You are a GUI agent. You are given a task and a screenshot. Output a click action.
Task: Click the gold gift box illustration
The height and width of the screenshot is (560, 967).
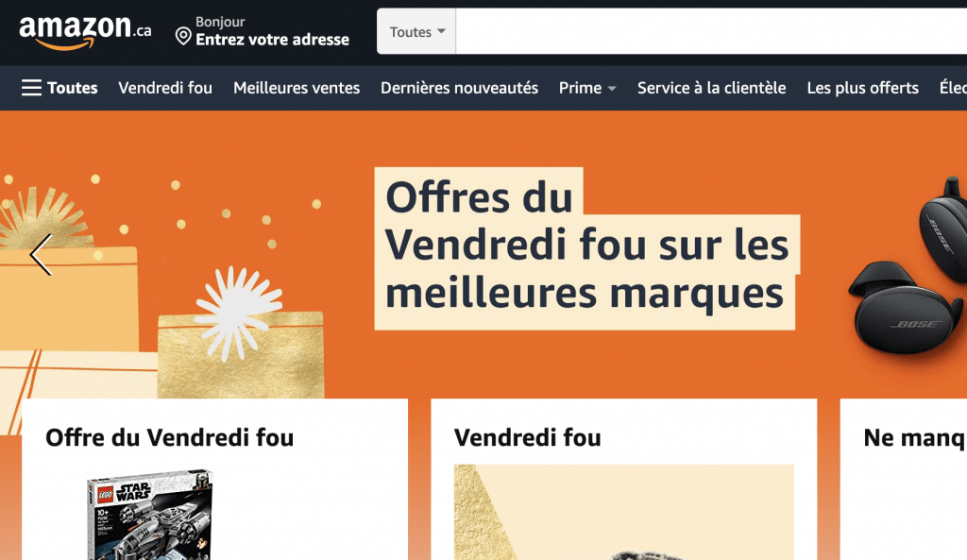[x=241, y=354]
